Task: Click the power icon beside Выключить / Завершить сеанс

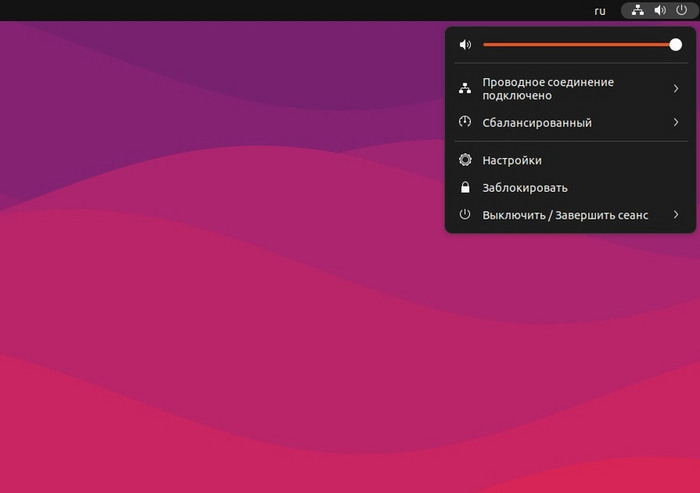Action: click(464, 215)
